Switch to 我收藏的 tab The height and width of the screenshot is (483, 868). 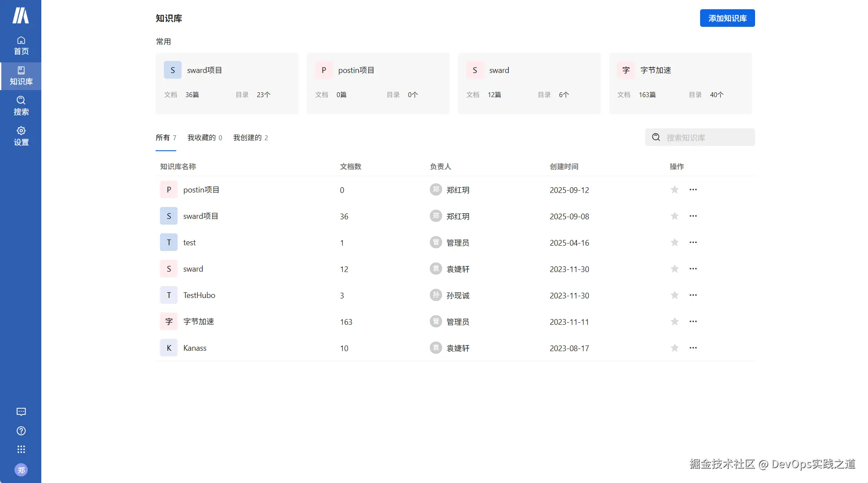click(x=204, y=138)
